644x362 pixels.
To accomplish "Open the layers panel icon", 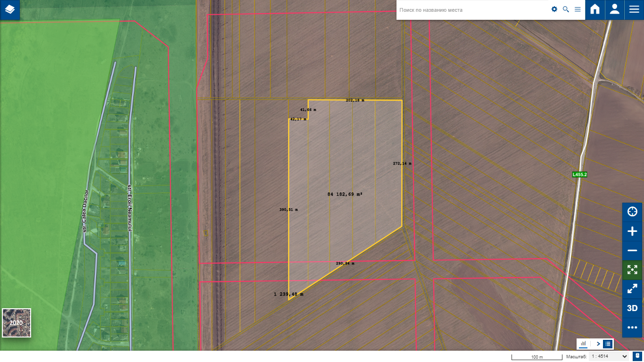I will pos(10,10).
